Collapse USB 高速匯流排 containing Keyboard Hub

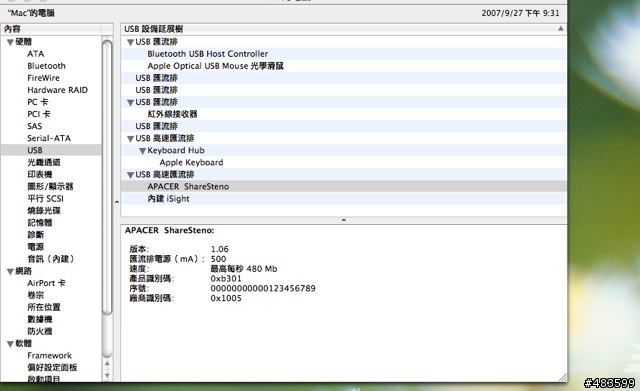point(130,139)
